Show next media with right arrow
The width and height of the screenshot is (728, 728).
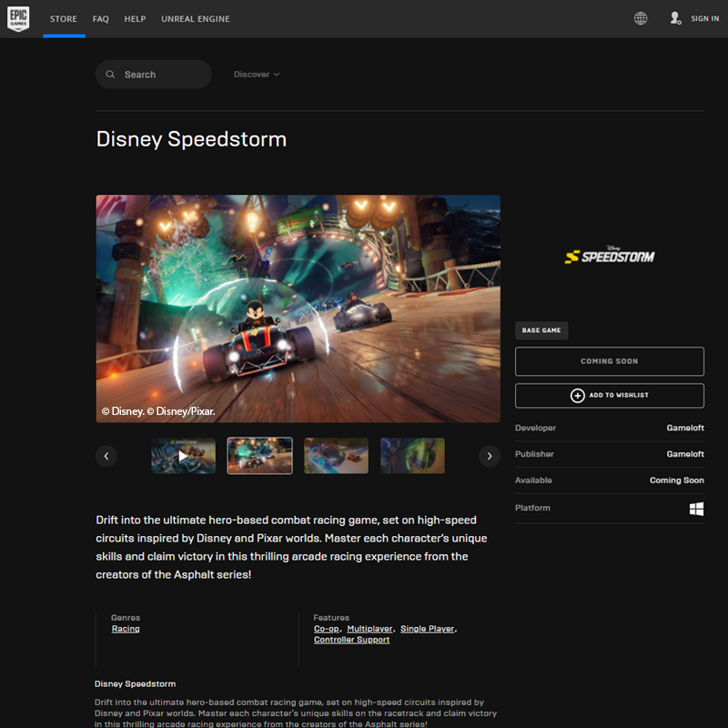pyautogui.click(x=490, y=456)
